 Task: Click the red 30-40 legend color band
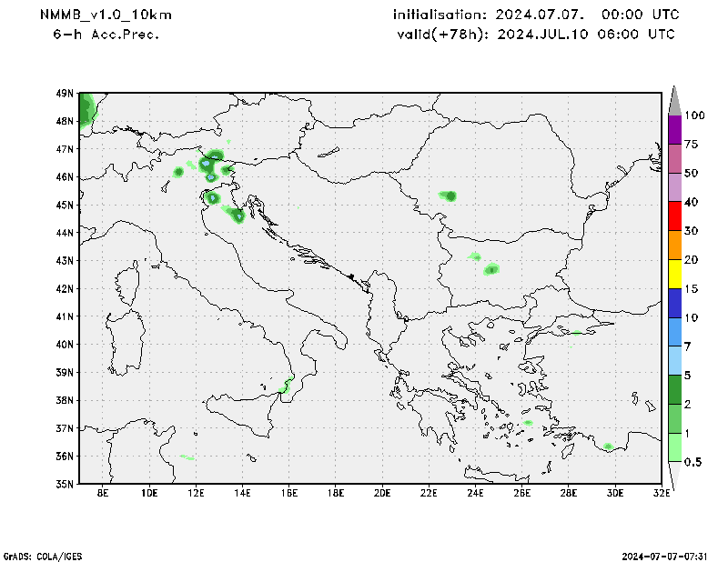[674, 216]
